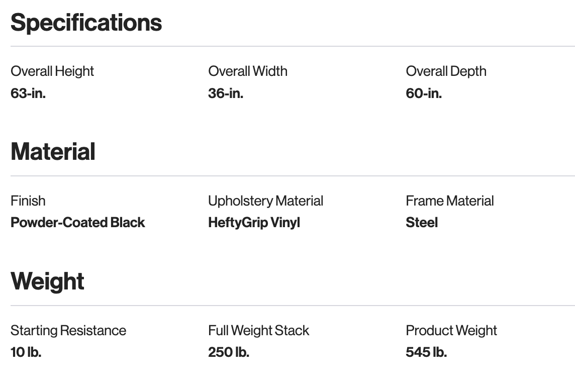Click the Starting Resistance label

[x=68, y=331]
